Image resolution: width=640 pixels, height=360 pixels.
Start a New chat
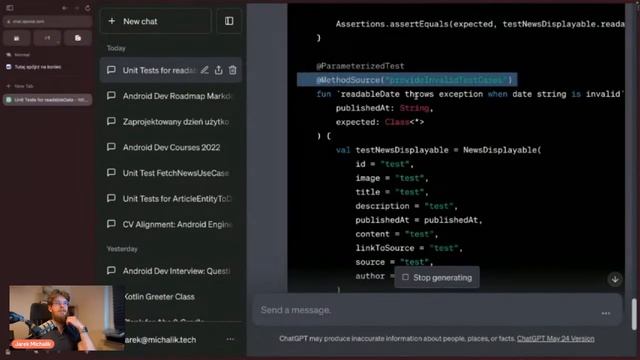click(156, 21)
